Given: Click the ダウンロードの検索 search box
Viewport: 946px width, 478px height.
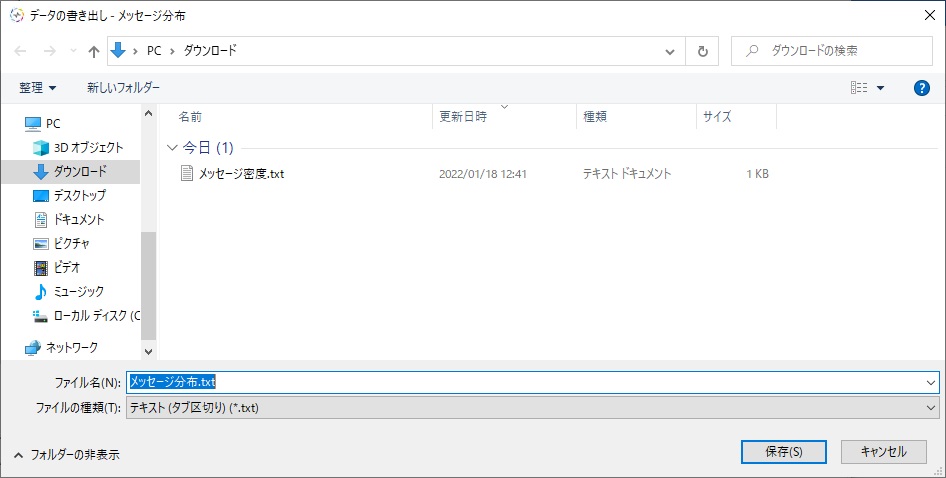Looking at the screenshot, I should pos(832,51).
